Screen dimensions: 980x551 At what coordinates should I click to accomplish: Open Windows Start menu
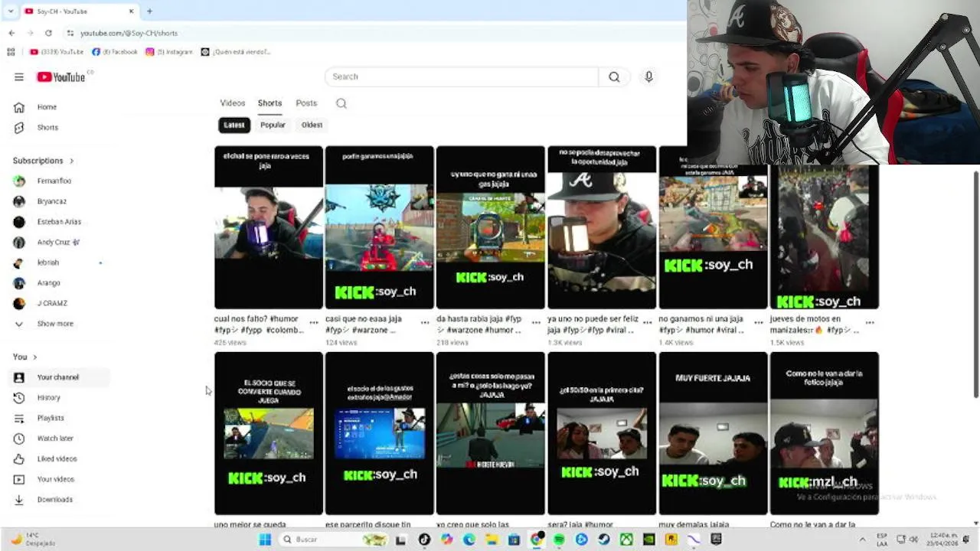point(265,540)
